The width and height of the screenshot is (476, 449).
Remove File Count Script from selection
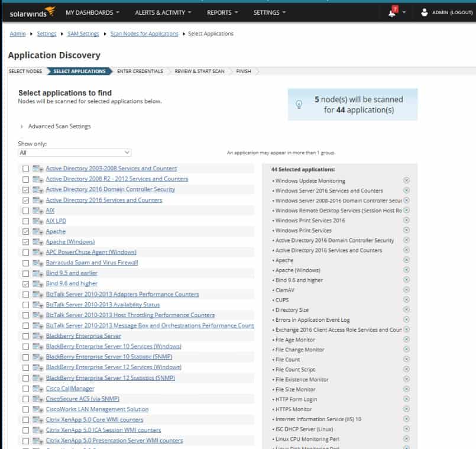pyautogui.click(x=406, y=369)
